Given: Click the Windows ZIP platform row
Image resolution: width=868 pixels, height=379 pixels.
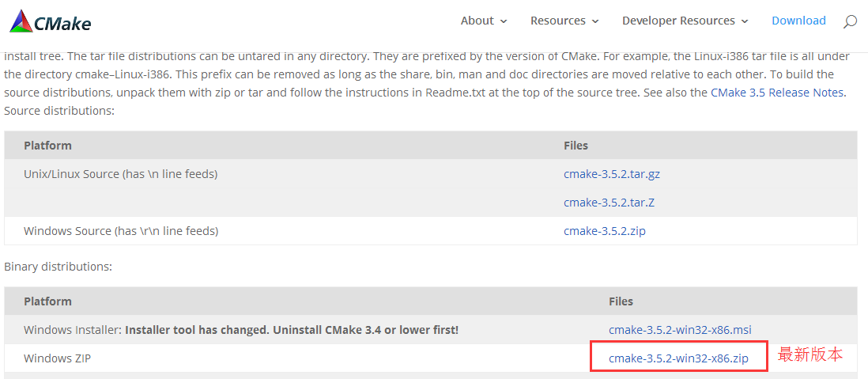Looking at the screenshot, I should click(x=431, y=358).
